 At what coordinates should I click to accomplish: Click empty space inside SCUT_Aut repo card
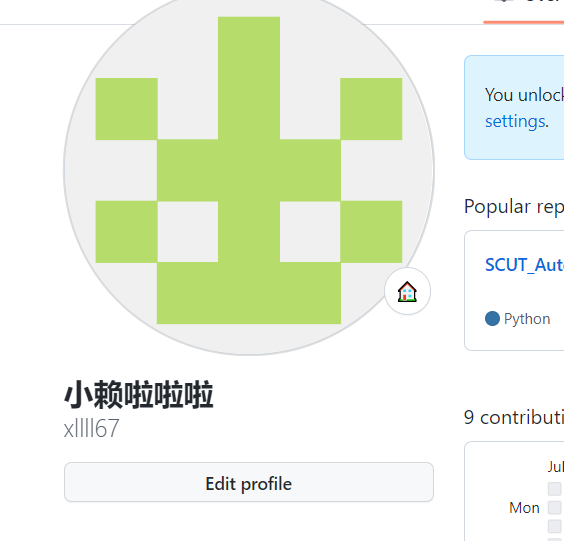(524, 292)
